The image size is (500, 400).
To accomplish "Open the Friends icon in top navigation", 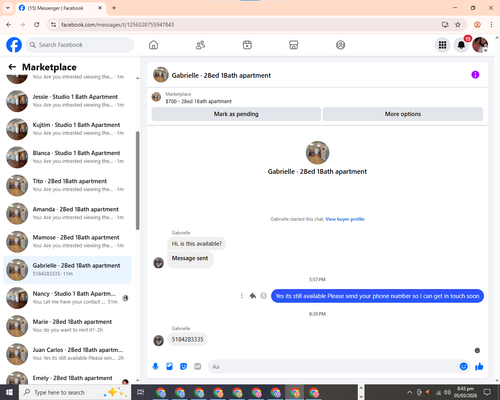I will tap(200, 45).
